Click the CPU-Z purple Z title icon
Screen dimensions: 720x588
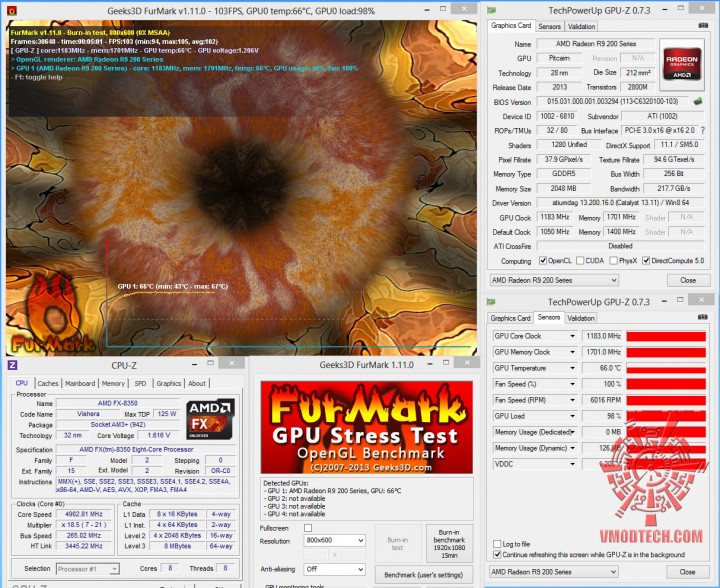[12, 365]
